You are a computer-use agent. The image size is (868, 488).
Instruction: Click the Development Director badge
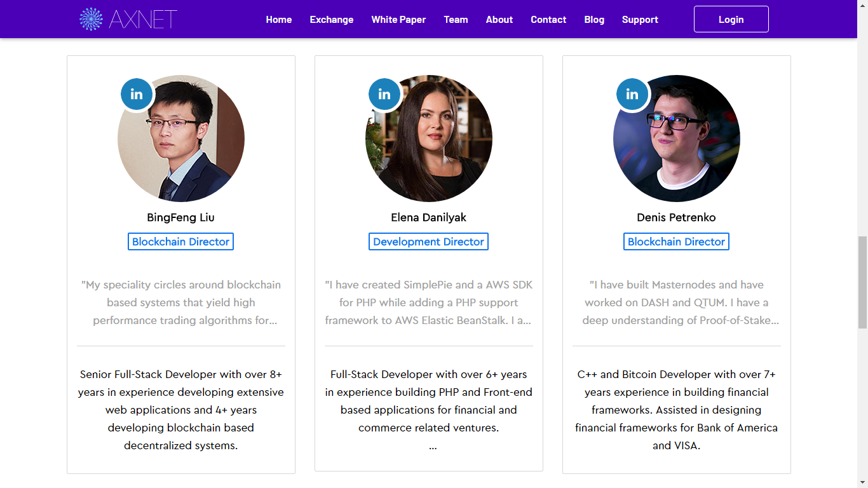pos(428,241)
